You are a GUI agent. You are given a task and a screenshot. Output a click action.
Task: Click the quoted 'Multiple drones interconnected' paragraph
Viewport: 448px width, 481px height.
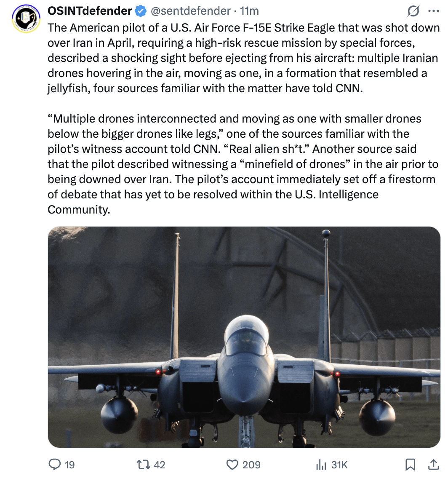click(x=243, y=164)
